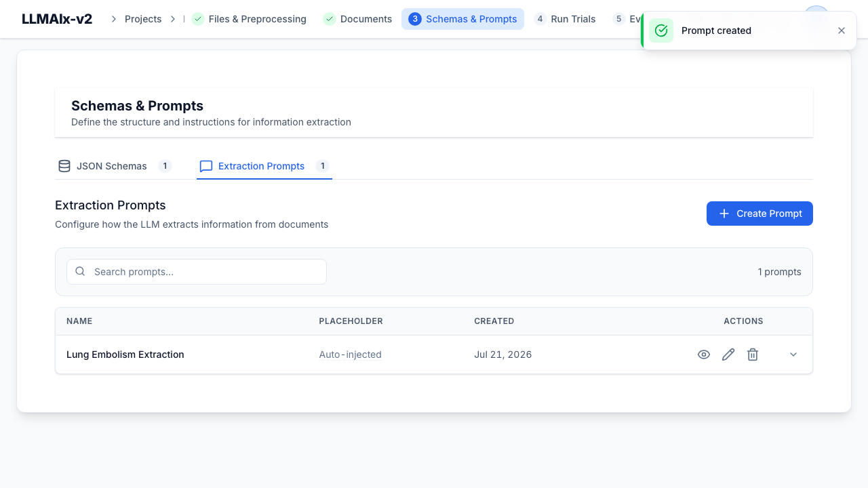Viewport: 868px width, 488px height.
Task: Click the Create Prompt button
Action: pos(759,213)
